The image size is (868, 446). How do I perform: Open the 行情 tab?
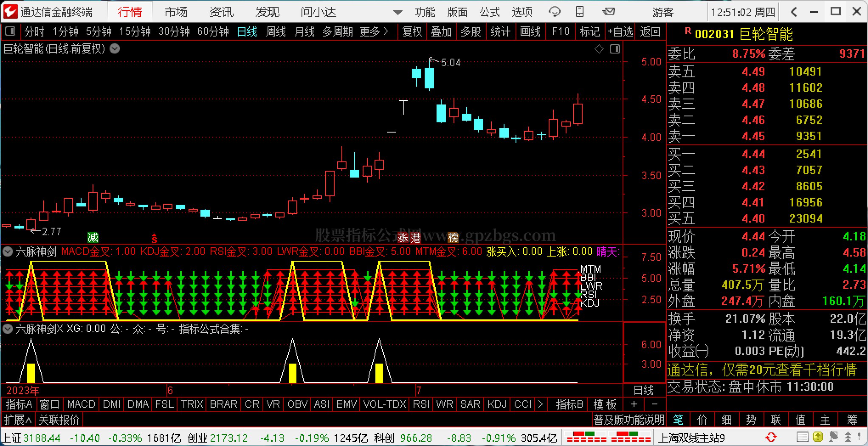(x=130, y=12)
